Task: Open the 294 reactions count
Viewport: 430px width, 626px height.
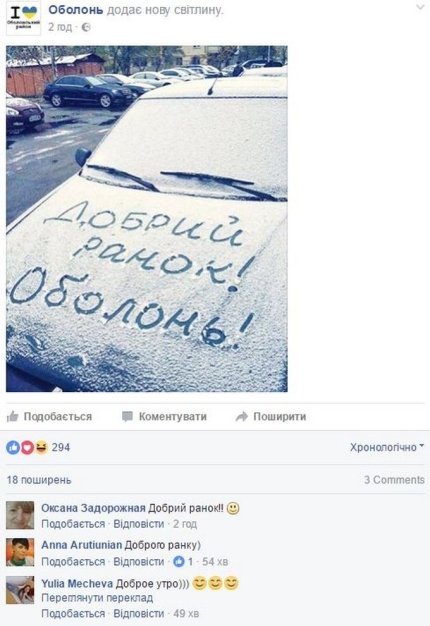Action: click(61, 447)
